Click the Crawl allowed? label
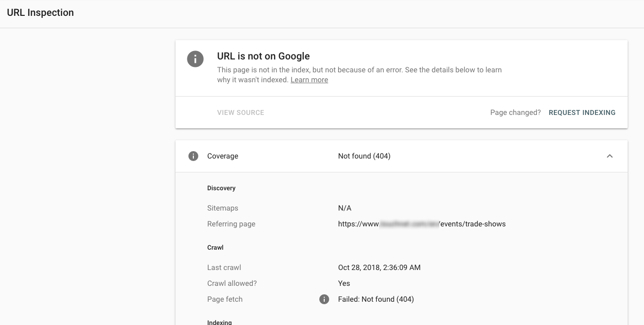644x325 pixels. [x=232, y=283]
